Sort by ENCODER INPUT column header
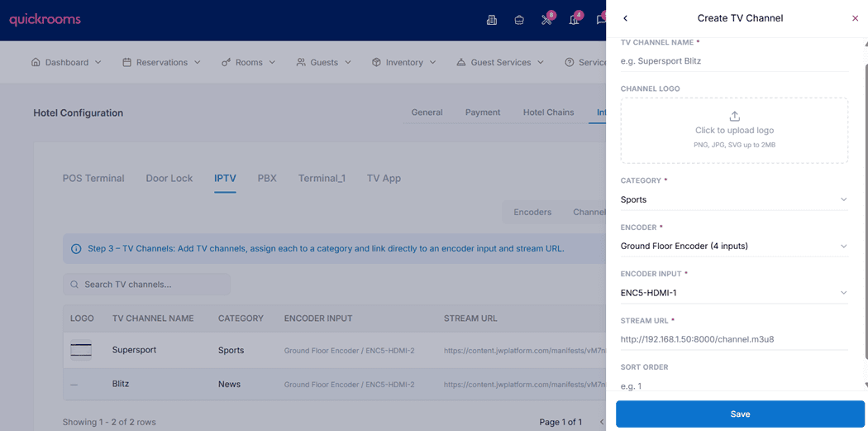Screen dimensions: 868x431 pyautogui.click(x=318, y=318)
